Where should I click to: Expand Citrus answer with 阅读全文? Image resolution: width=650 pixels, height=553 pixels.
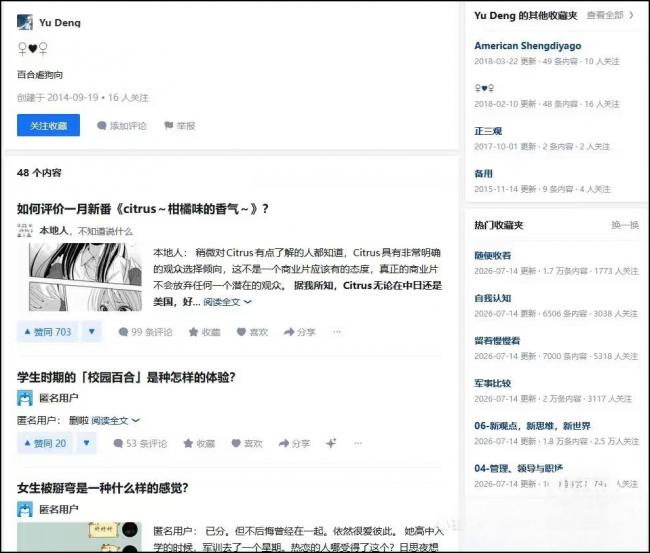point(227,302)
